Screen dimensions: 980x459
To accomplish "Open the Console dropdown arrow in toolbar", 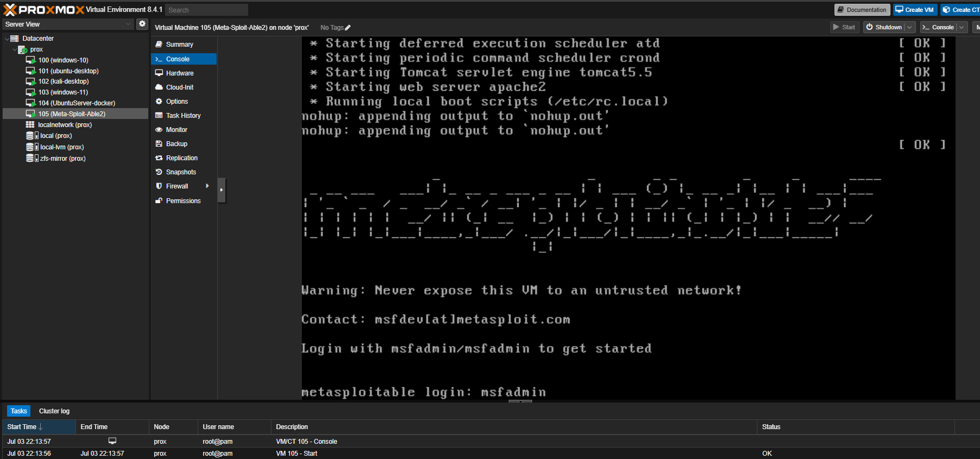I will [x=962, y=27].
